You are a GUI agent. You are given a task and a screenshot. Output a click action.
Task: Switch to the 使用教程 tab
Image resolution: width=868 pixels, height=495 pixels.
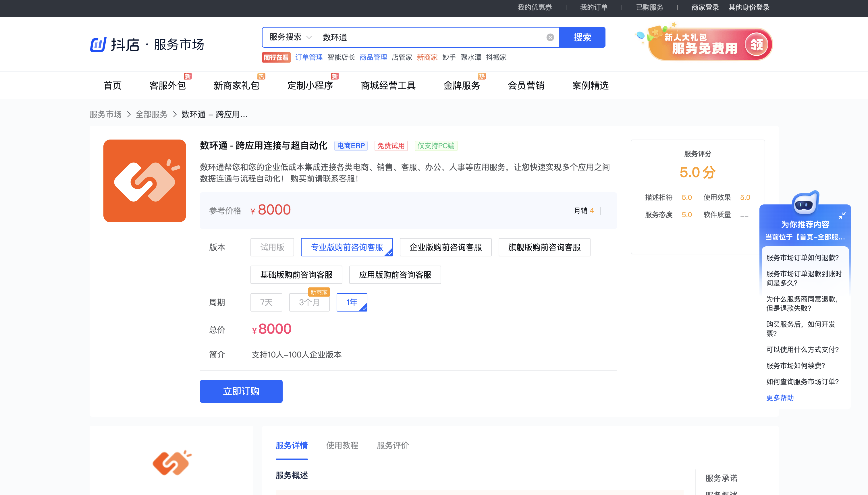coord(342,445)
